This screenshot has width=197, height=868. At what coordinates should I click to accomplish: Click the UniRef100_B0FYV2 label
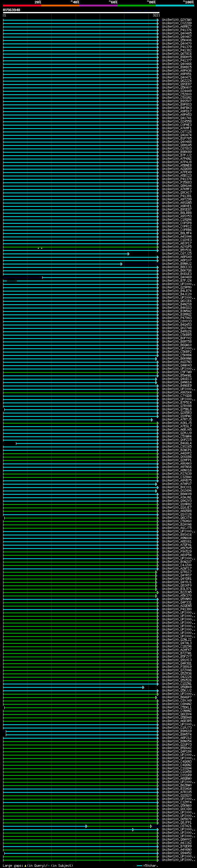[x=177, y=338]
